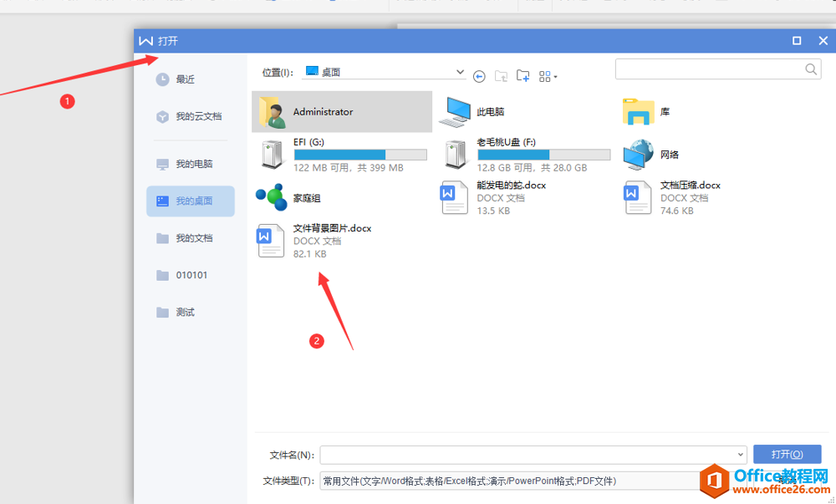Select 我的云文档 in the sidebar

point(188,116)
